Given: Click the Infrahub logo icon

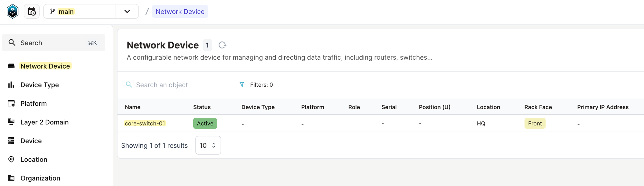Looking at the screenshot, I should tap(13, 12).
